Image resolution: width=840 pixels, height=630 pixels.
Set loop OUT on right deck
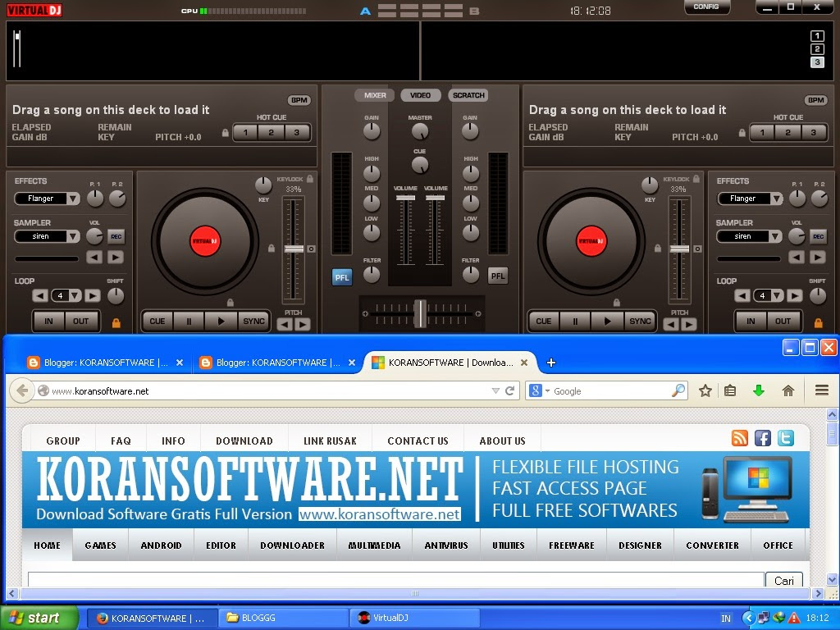(x=783, y=322)
